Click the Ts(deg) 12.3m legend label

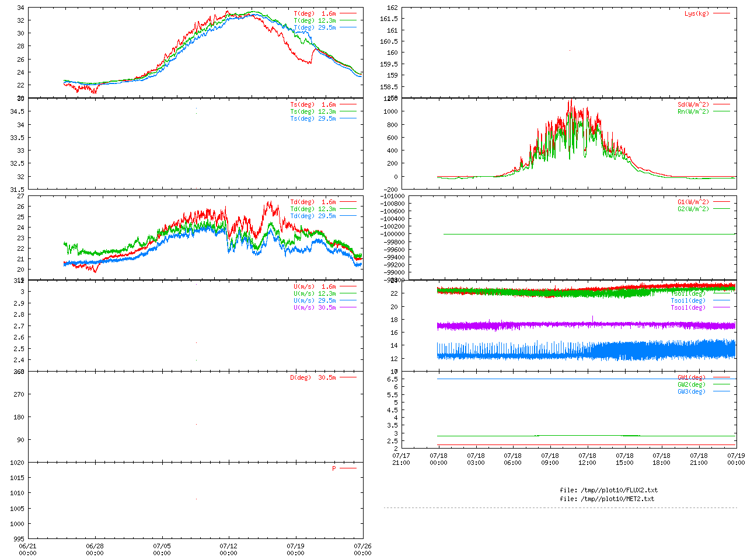pyautogui.click(x=313, y=111)
